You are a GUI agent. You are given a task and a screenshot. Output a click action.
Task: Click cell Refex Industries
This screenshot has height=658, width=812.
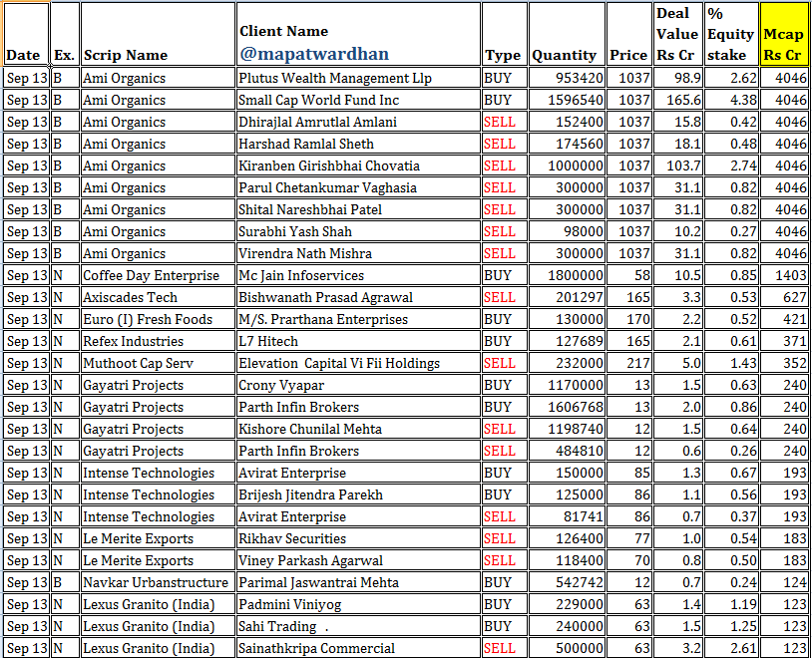(x=158, y=341)
